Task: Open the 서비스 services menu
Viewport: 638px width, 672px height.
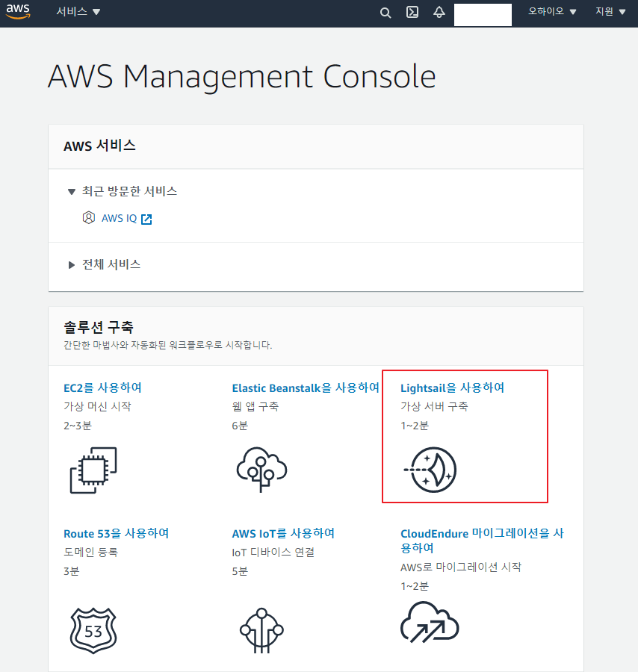Action: click(78, 11)
